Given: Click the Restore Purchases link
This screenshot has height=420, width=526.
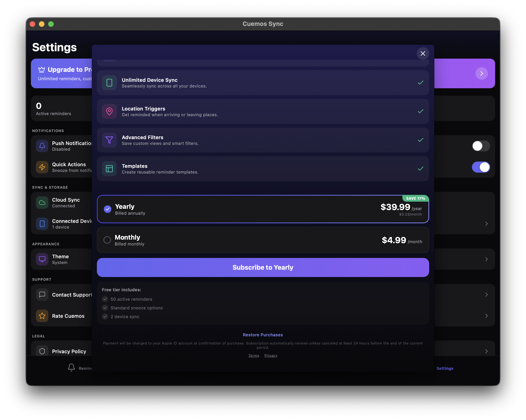Looking at the screenshot, I should tap(263, 335).
